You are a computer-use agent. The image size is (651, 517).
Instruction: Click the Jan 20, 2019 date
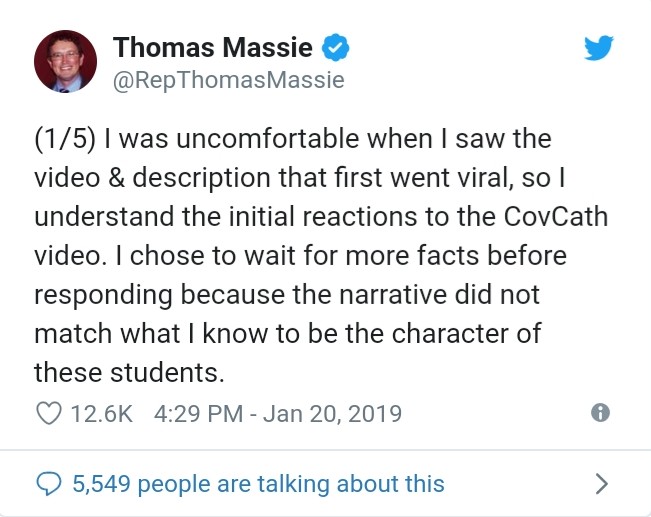click(x=333, y=413)
